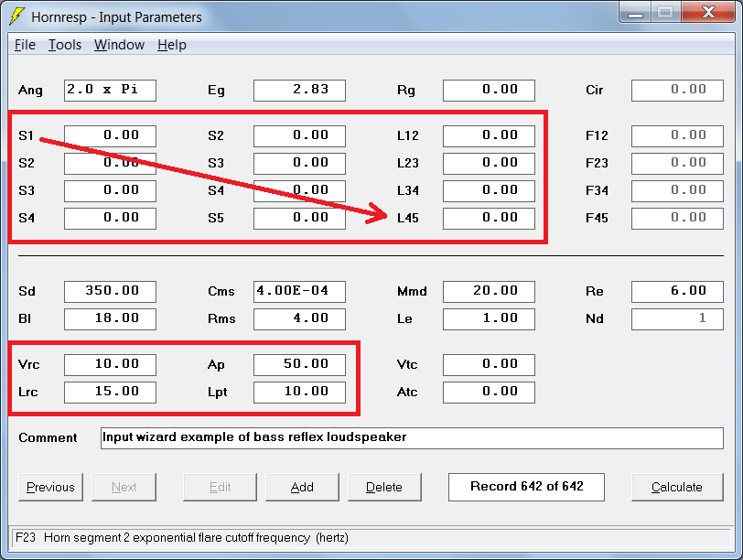Select the Rms field showing 4.00
This screenshot has height=560, width=743.
tap(299, 319)
